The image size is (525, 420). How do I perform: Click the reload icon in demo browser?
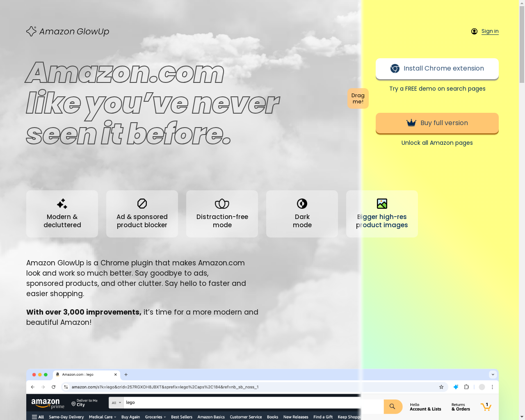click(x=53, y=387)
